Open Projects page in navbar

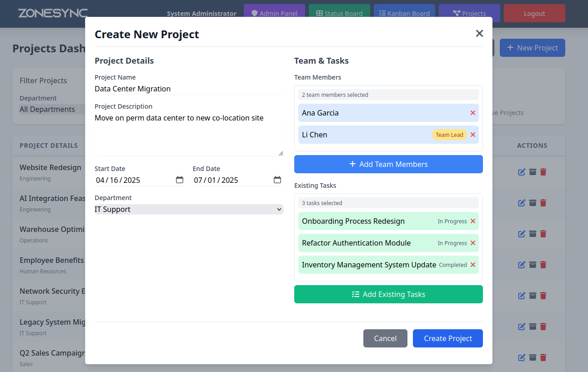coord(469,14)
